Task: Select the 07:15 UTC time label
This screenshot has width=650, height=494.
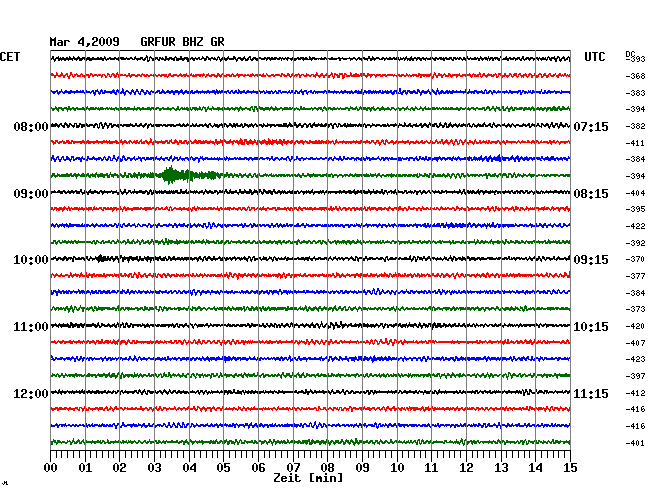Action: pyautogui.click(x=591, y=126)
